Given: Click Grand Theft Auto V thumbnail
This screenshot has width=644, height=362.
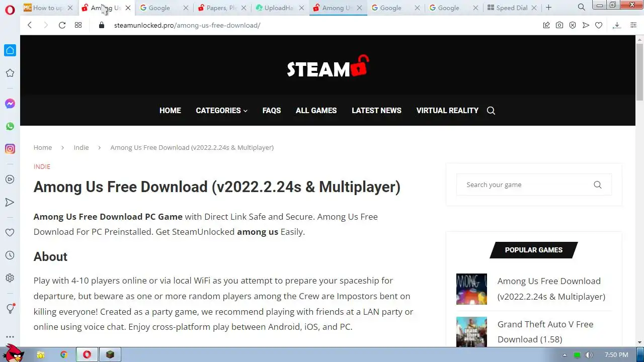Looking at the screenshot, I should [x=471, y=332].
